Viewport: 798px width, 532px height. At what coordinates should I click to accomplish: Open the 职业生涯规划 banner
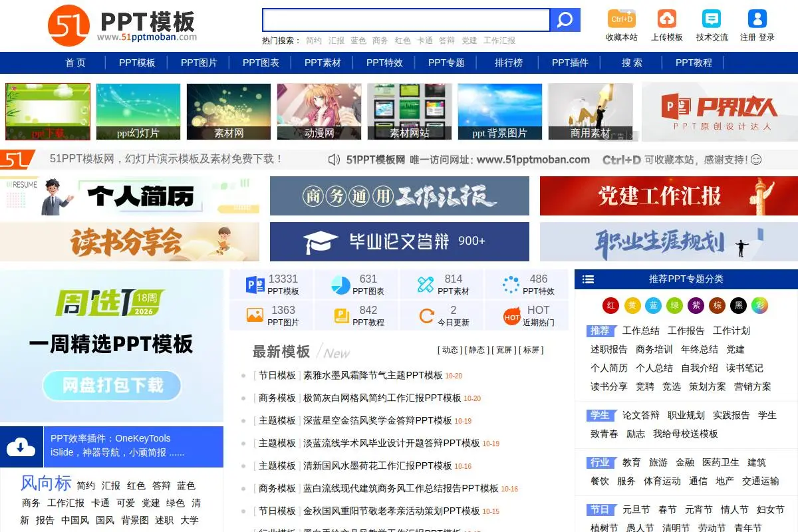[669, 241]
